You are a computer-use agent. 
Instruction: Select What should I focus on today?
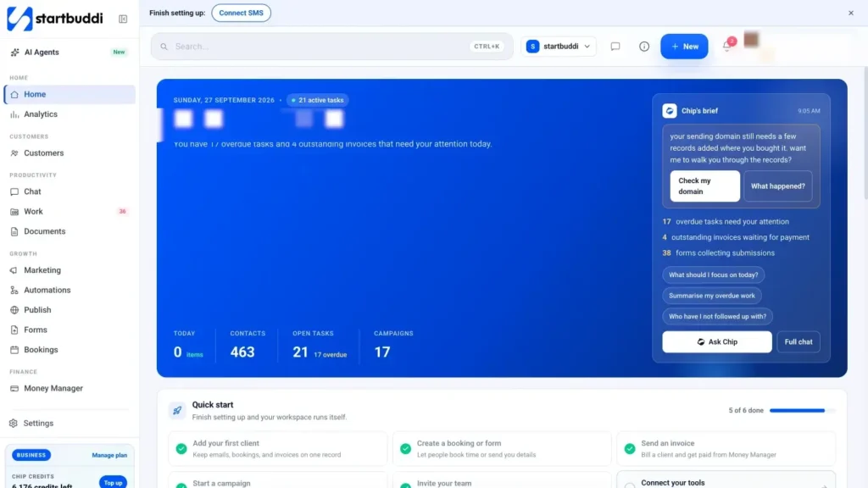tap(713, 275)
